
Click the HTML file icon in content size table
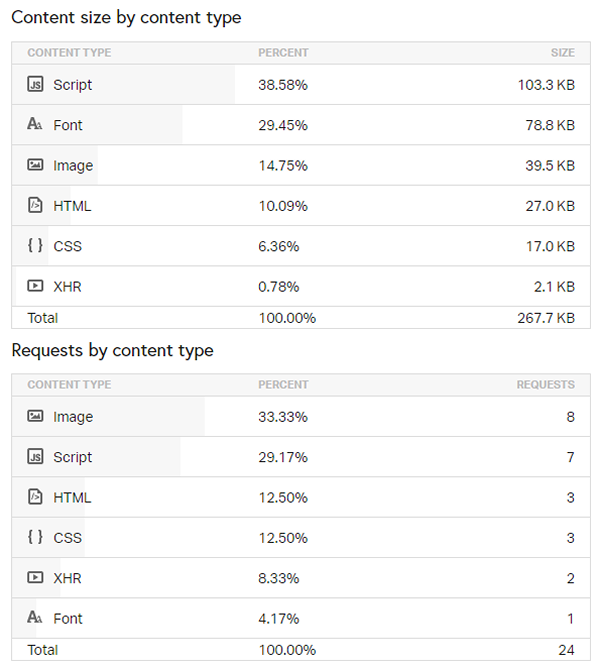[x=35, y=205]
